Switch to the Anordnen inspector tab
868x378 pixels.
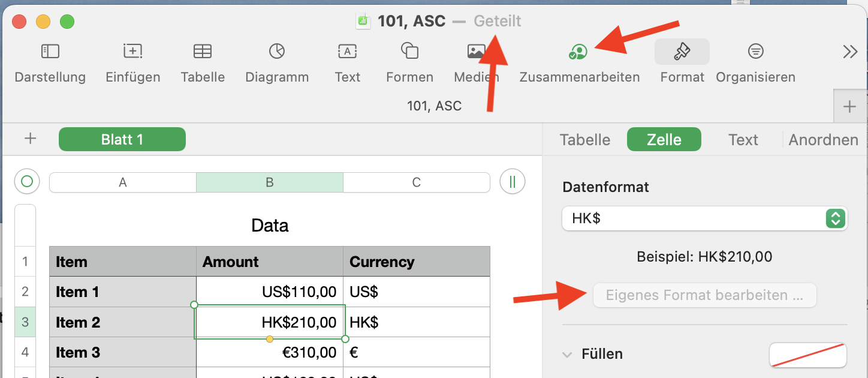tap(823, 140)
